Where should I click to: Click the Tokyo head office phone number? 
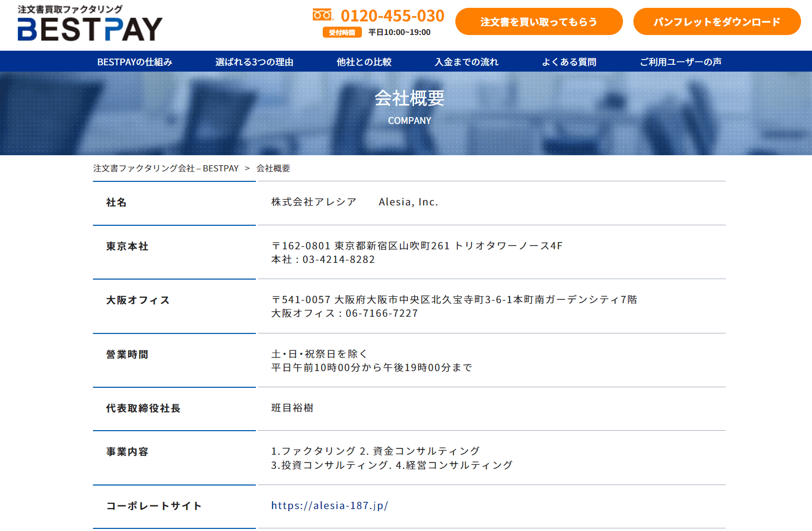(338, 260)
